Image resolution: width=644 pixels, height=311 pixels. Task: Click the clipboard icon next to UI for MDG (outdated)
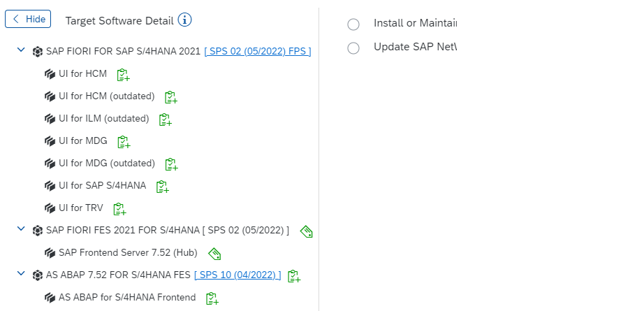point(171,164)
